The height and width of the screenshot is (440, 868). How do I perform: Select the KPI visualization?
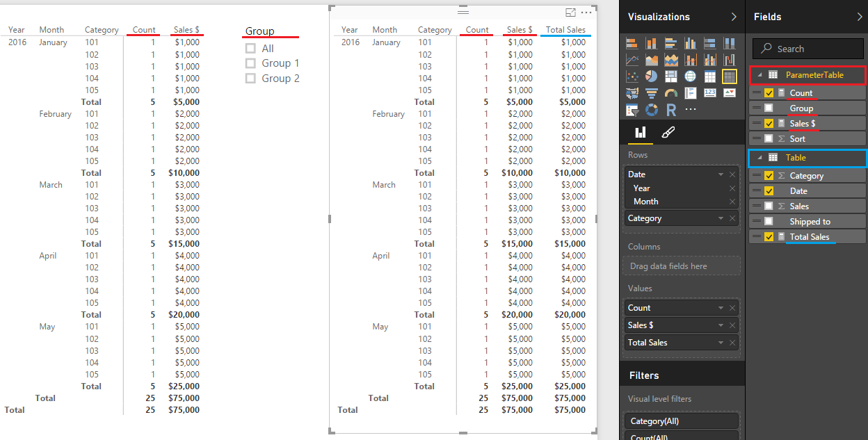(730, 93)
